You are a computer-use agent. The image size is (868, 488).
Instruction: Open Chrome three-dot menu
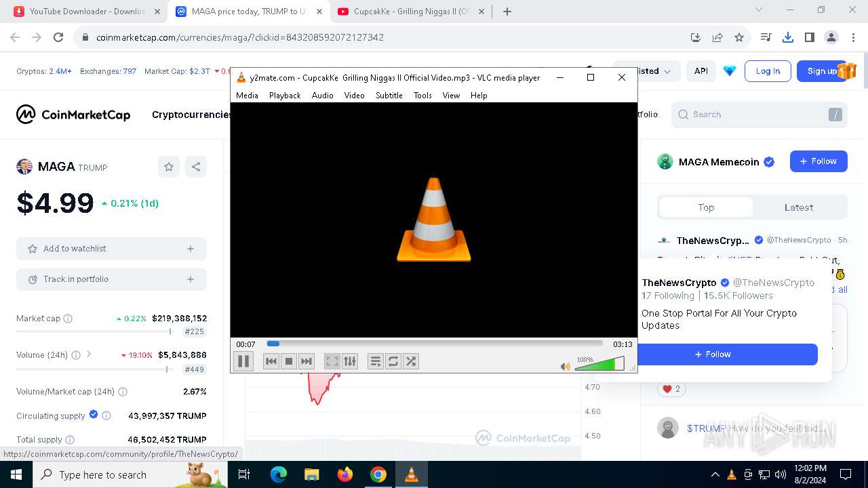852,37
